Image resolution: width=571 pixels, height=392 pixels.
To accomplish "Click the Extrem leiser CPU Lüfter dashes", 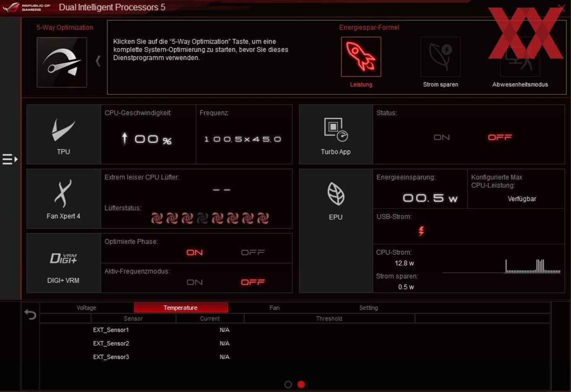I will click(x=221, y=190).
